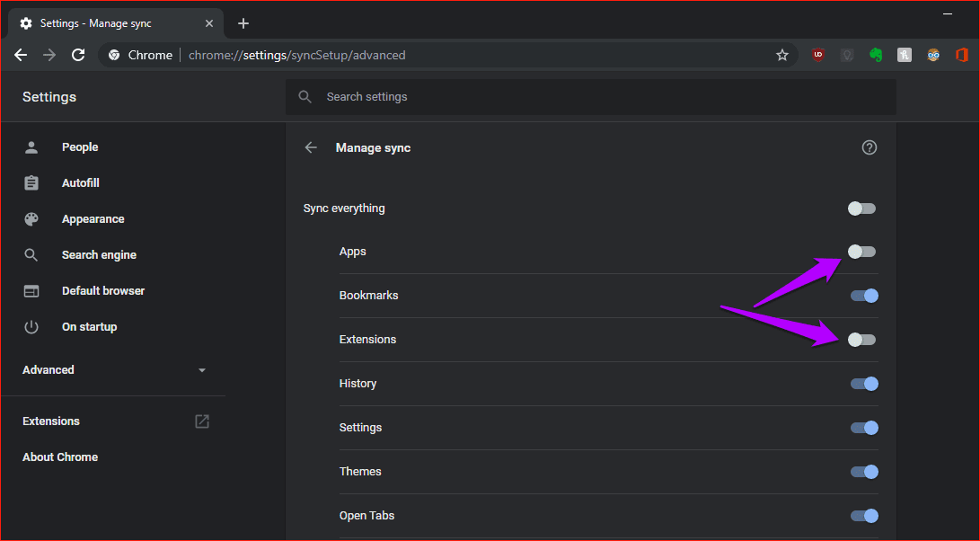Image resolution: width=980 pixels, height=541 pixels.
Task: Open Extensions external link icon in sidebar
Action: [202, 421]
